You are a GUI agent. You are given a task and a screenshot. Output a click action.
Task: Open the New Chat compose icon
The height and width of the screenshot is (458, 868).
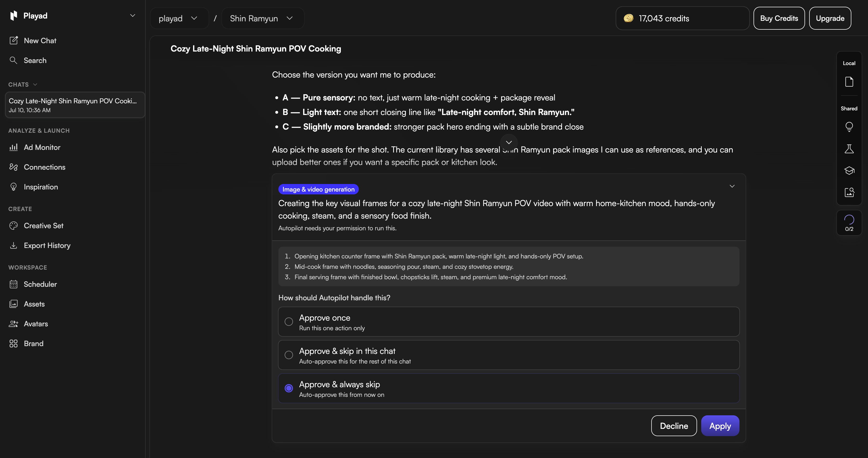(x=14, y=40)
